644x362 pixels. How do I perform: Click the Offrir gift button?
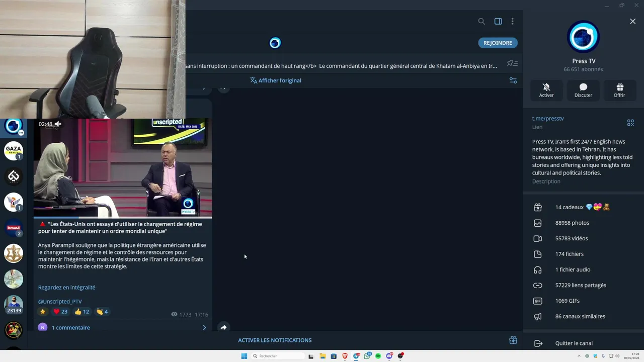(619, 90)
